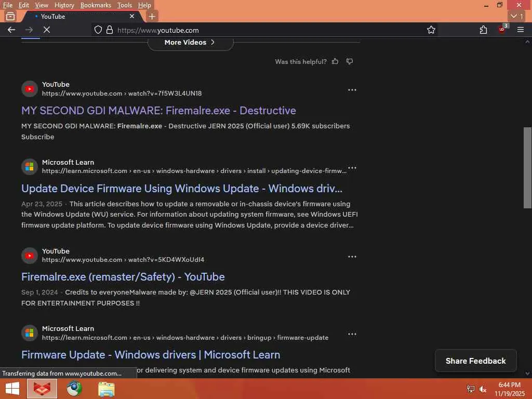Open Update Device Firmware Using Windows Update link
532x399 pixels.
(x=182, y=189)
